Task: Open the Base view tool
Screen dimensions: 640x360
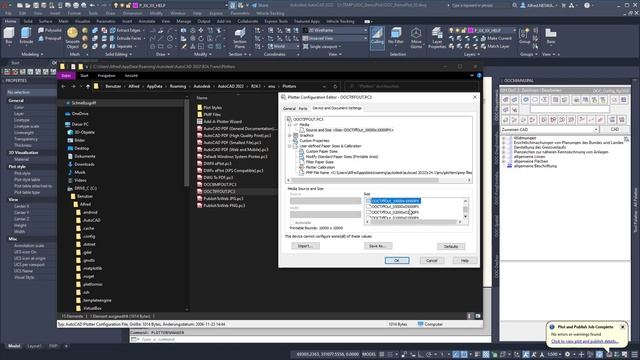Action: pos(551,36)
